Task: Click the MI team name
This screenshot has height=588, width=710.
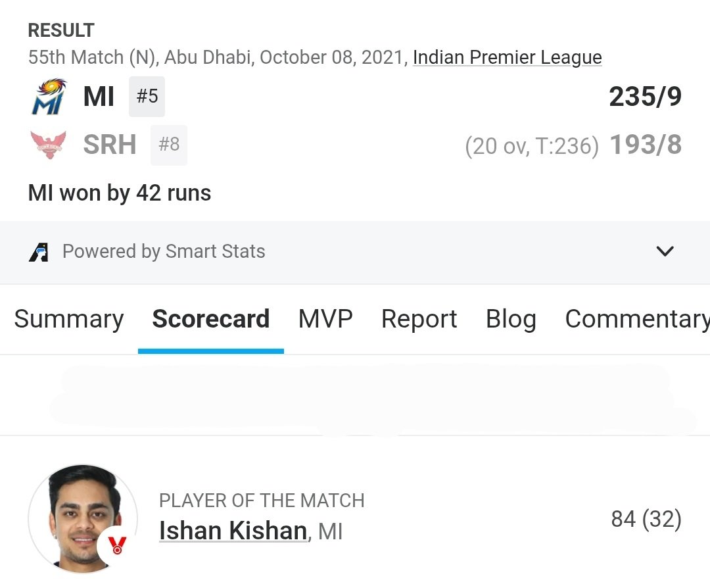Action: click(x=99, y=97)
